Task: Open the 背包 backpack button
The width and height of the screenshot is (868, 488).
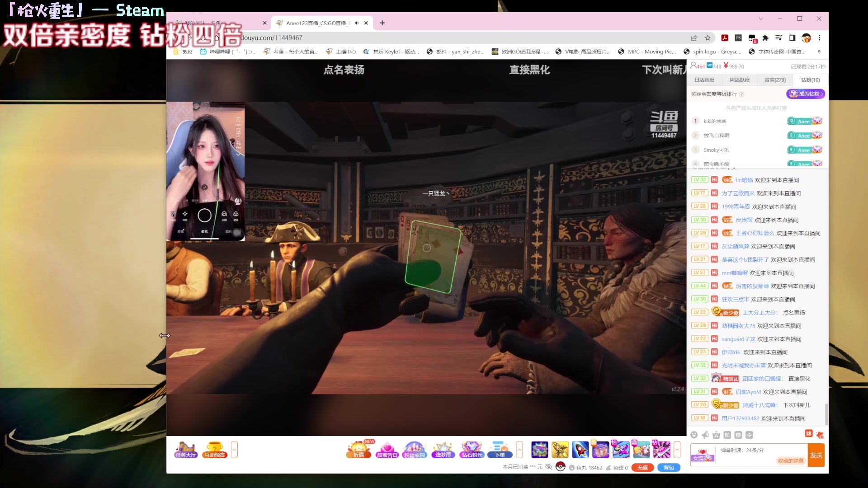Action: point(669,468)
